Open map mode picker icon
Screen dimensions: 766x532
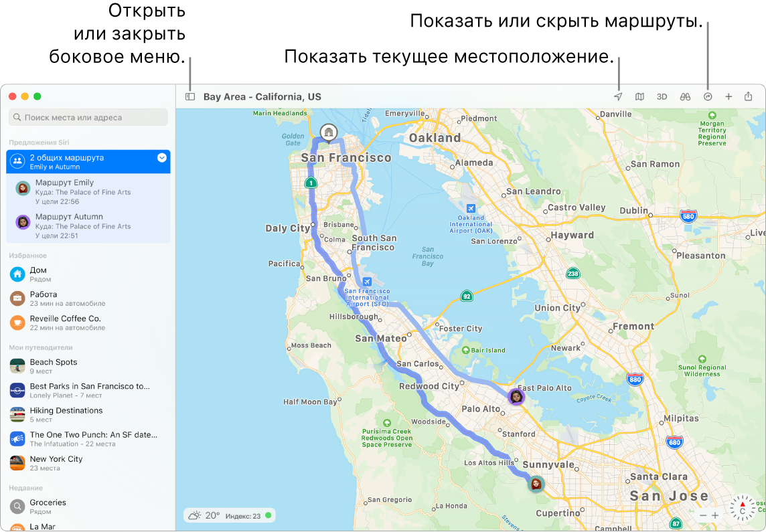639,96
